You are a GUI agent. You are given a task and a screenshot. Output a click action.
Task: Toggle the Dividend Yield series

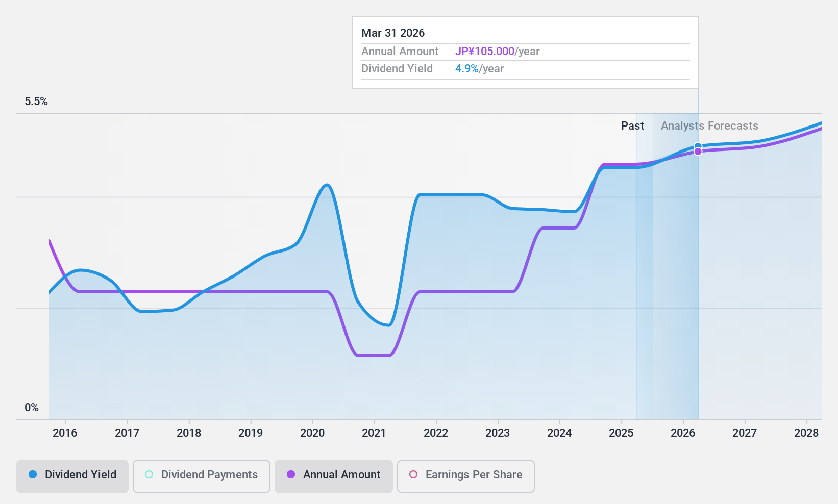[72, 476]
